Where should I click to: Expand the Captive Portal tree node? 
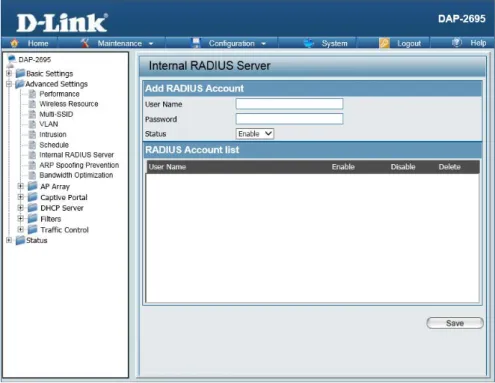tap(21, 197)
